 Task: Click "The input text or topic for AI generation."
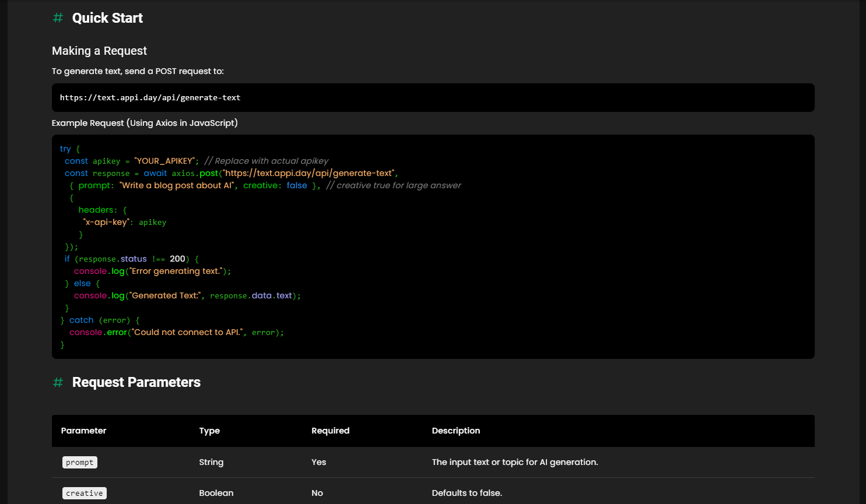click(x=515, y=462)
